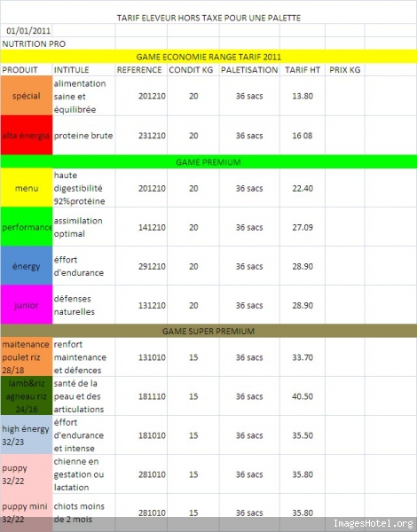Select the PRODUIT column header
This screenshot has height=532, width=417.
click(x=20, y=70)
